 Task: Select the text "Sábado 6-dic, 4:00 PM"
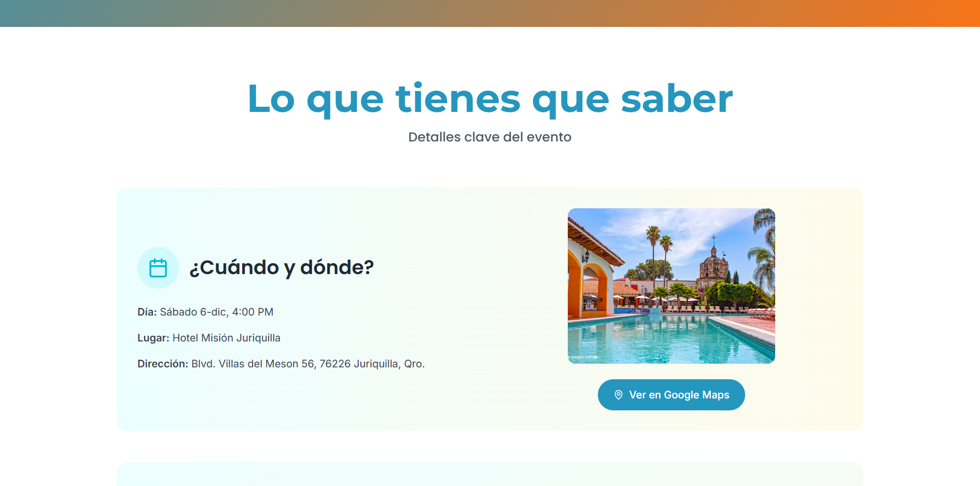(x=217, y=312)
